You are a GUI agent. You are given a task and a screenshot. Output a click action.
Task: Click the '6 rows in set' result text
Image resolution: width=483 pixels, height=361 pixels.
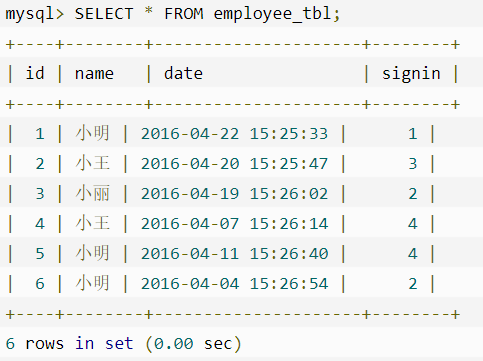tap(69, 344)
